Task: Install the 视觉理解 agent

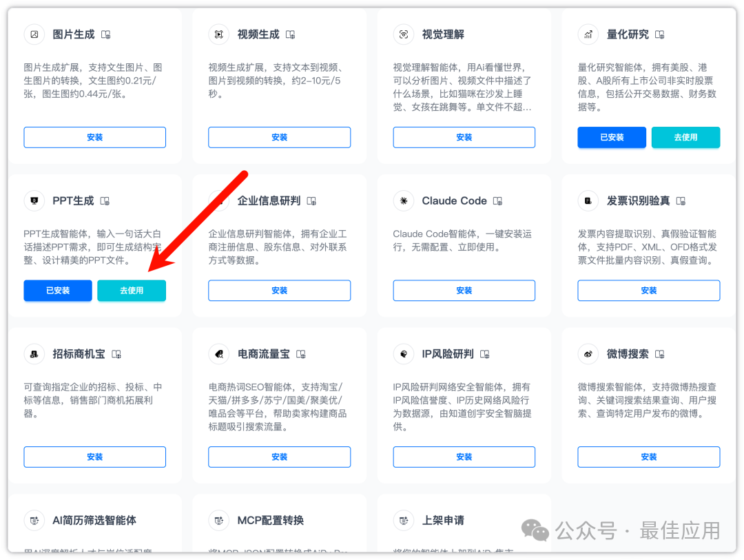Action: click(464, 137)
